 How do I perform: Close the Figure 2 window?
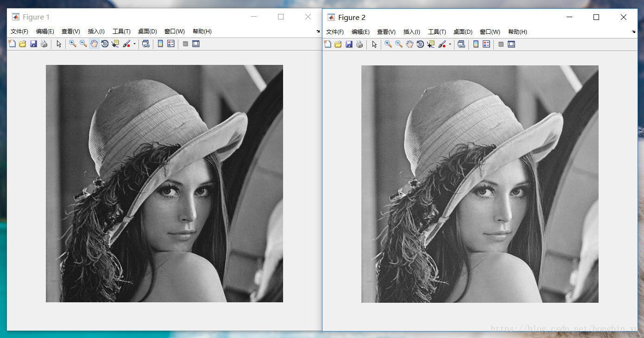pos(624,17)
